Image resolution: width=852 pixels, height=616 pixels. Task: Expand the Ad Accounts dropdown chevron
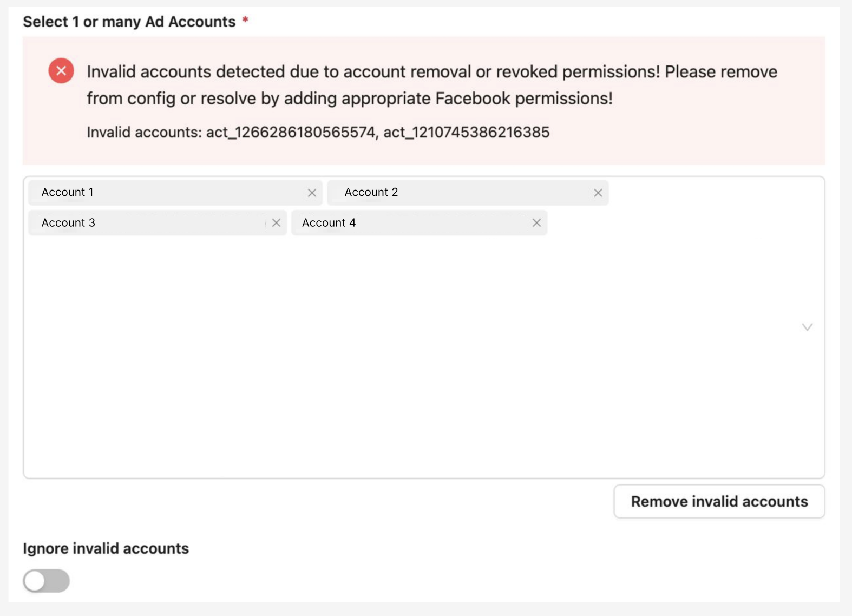(807, 327)
